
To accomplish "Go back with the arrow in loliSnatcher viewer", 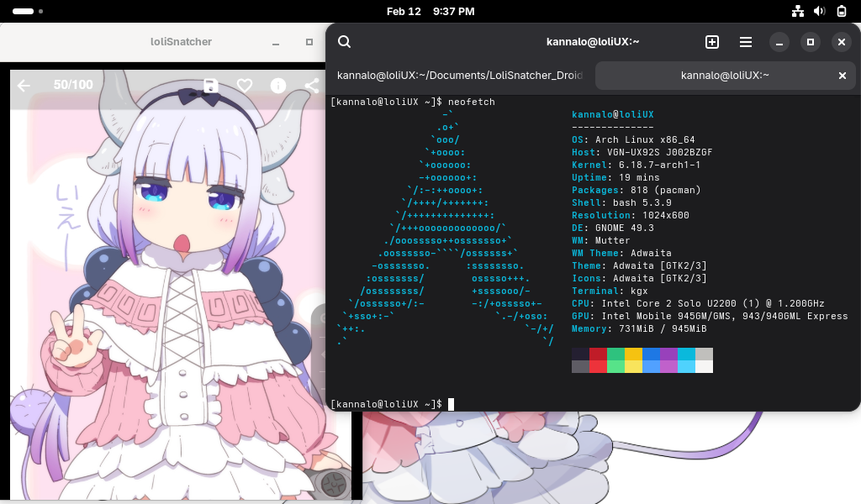I will pos(24,86).
